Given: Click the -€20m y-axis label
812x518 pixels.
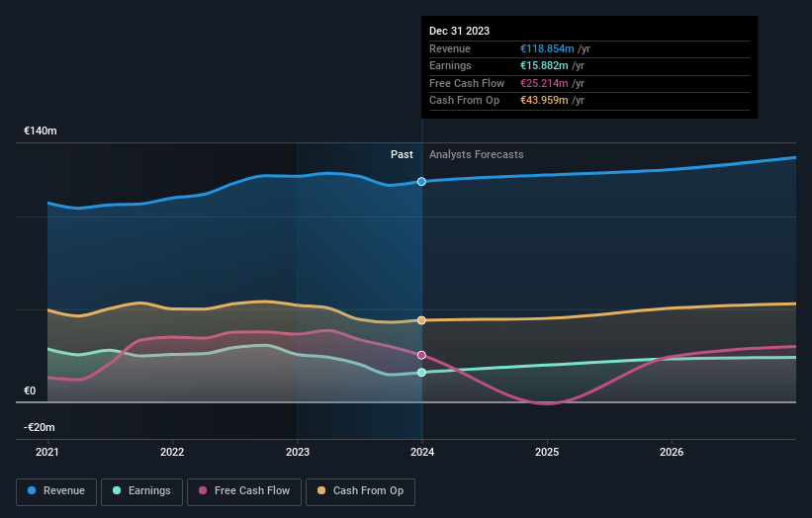Looking at the screenshot, I should point(39,427).
